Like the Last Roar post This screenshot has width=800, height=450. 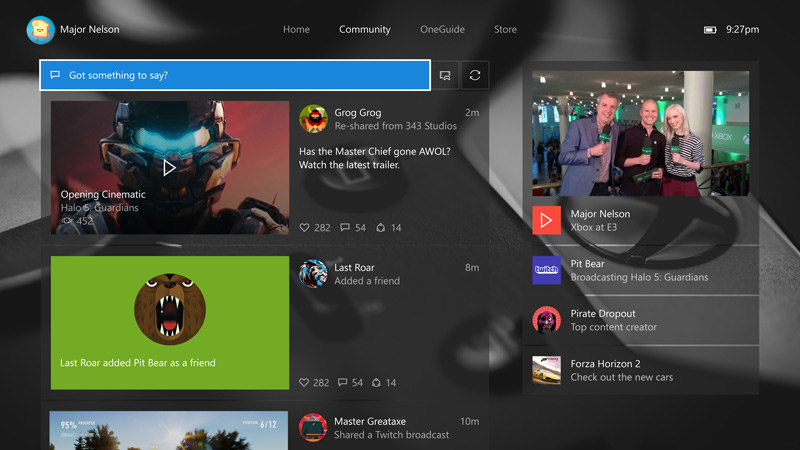coord(304,383)
